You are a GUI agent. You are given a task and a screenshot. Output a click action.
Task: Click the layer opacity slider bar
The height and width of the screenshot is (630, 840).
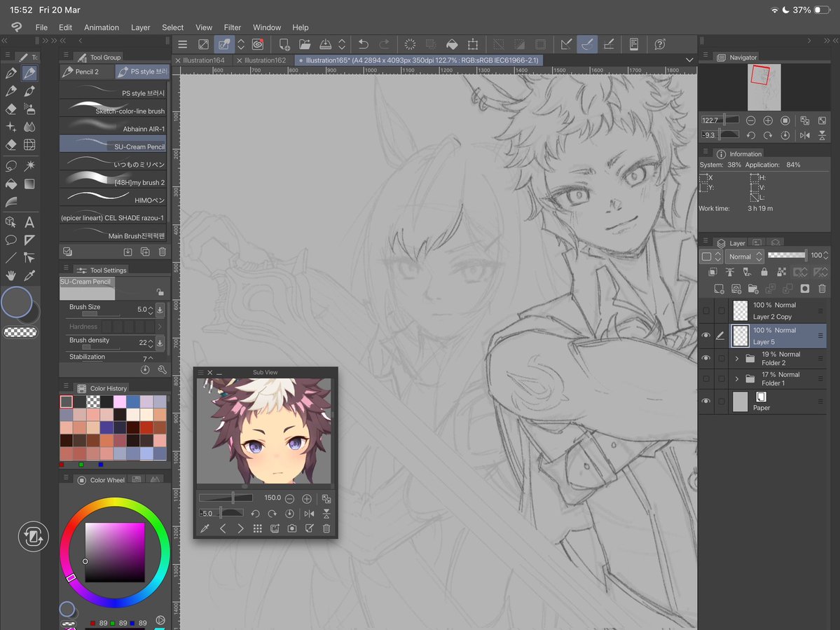787,255
